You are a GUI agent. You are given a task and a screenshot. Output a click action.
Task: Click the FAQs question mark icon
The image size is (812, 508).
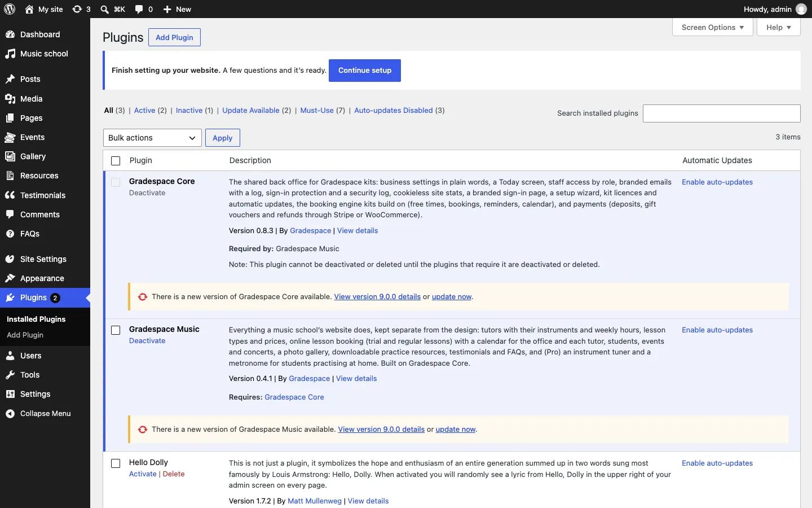click(x=10, y=234)
